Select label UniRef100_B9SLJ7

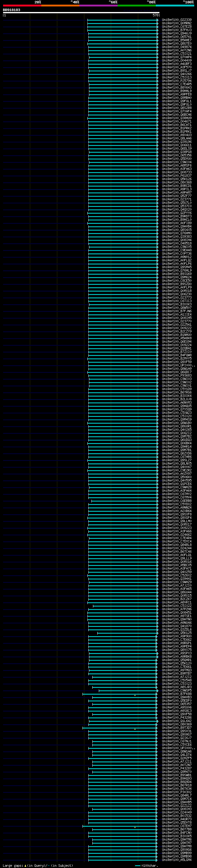tap(176, 71)
